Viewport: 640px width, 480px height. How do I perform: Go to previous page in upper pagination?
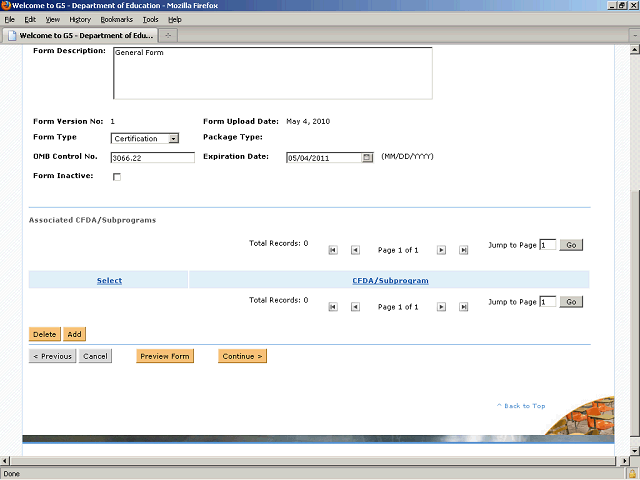point(356,250)
